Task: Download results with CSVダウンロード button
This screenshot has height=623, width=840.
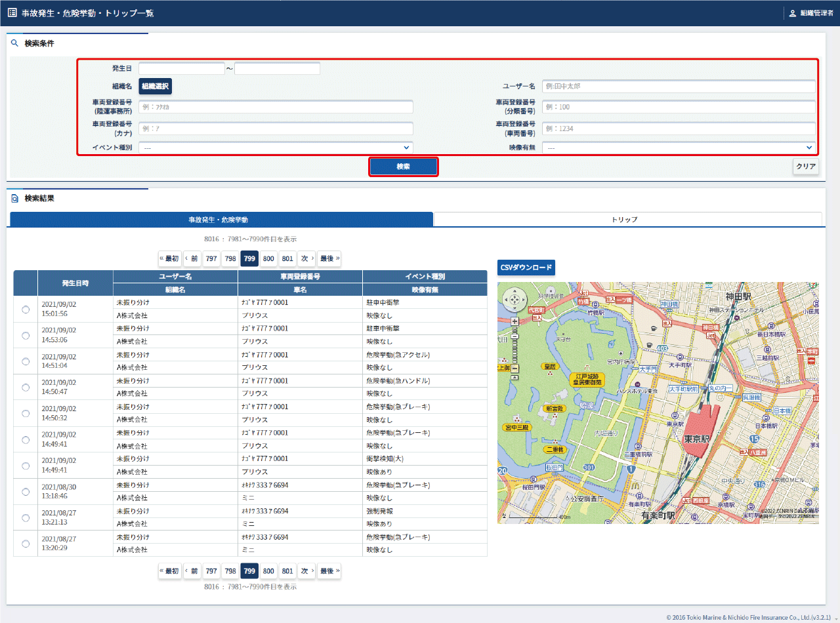Action: point(526,268)
